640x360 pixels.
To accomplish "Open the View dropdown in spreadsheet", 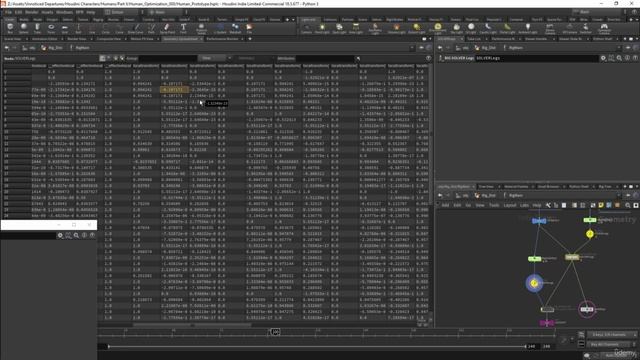I will tap(215, 58).
